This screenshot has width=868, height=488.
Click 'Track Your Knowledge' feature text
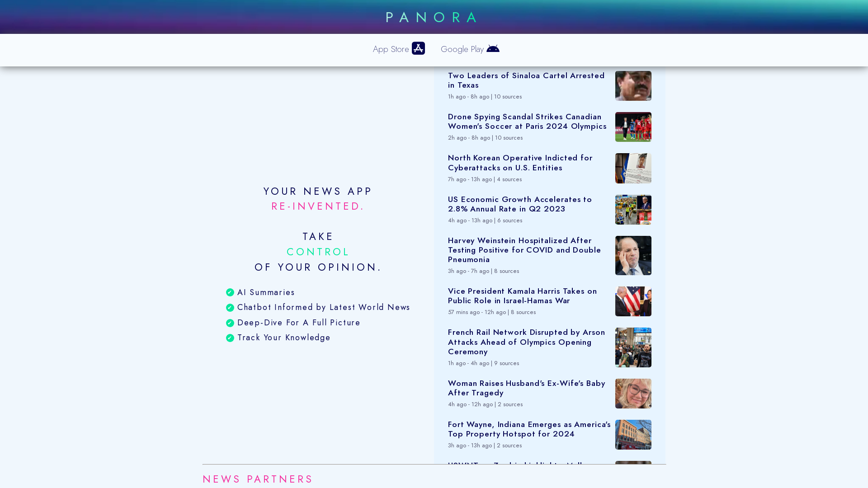pyautogui.click(x=284, y=338)
